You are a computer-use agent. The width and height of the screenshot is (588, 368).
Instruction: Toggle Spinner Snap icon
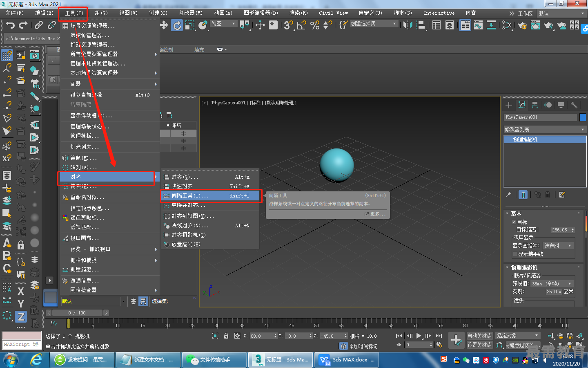coord(327,25)
